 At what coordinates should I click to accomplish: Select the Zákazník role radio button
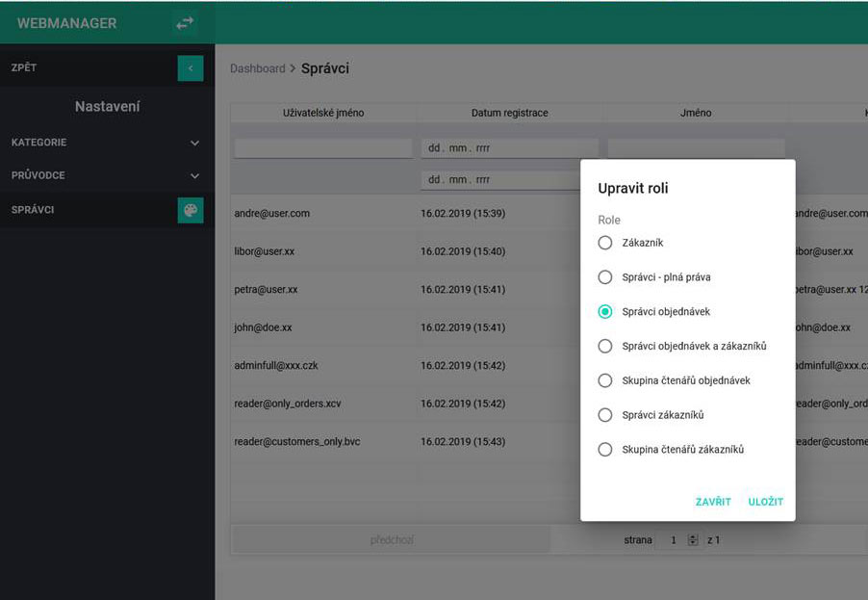pos(605,243)
